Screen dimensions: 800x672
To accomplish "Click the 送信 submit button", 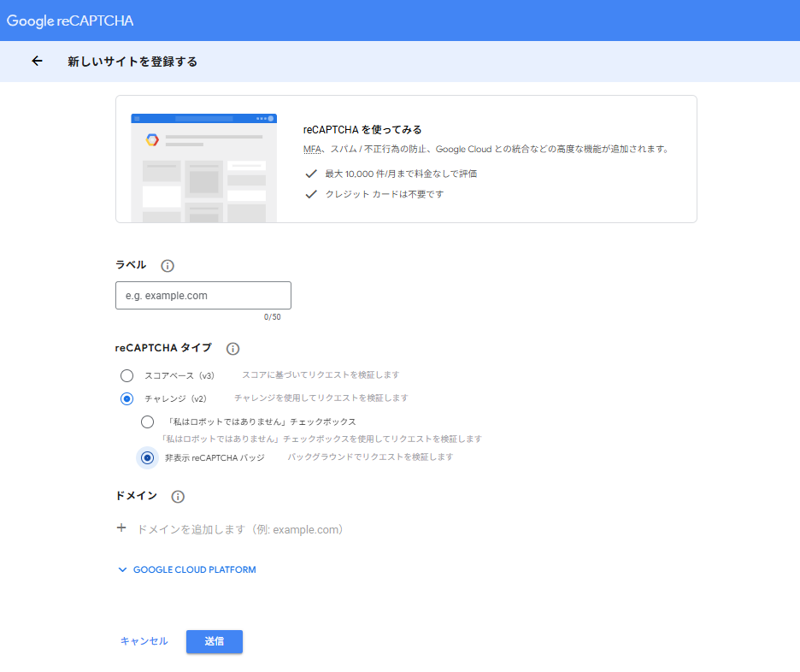I will [215, 641].
